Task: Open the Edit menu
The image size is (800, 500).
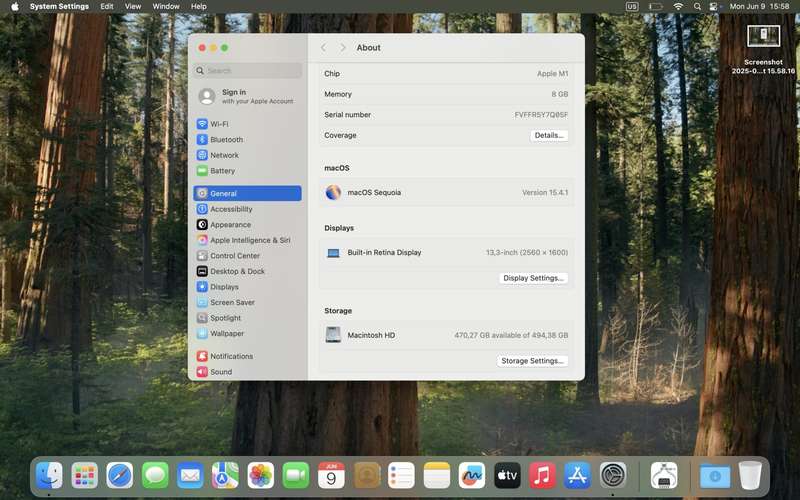Action: coord(107,7)
